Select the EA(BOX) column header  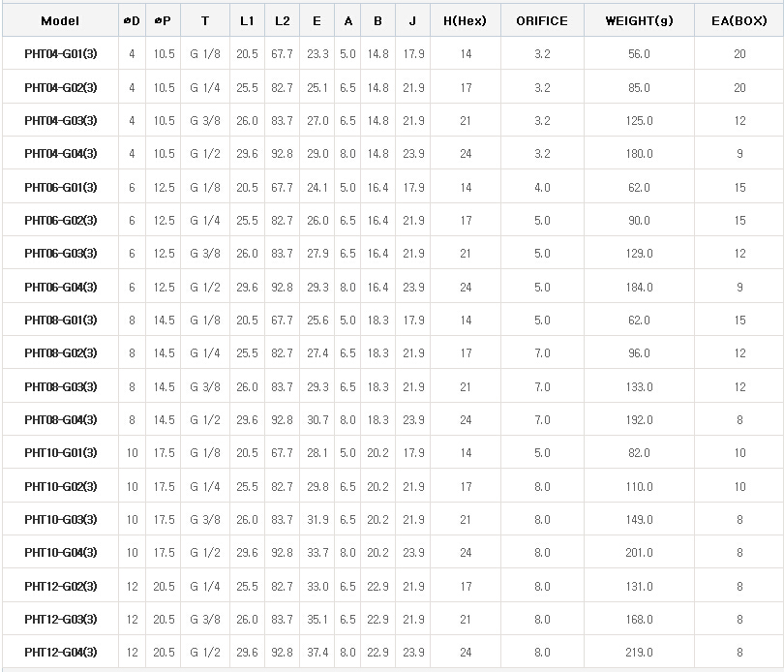pyautogui.click(x=739, y=20)
